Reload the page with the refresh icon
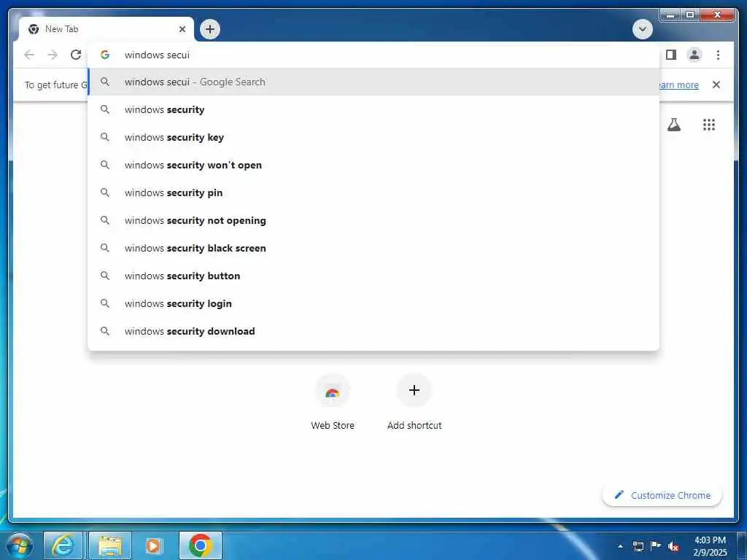 tap(76, 55)
